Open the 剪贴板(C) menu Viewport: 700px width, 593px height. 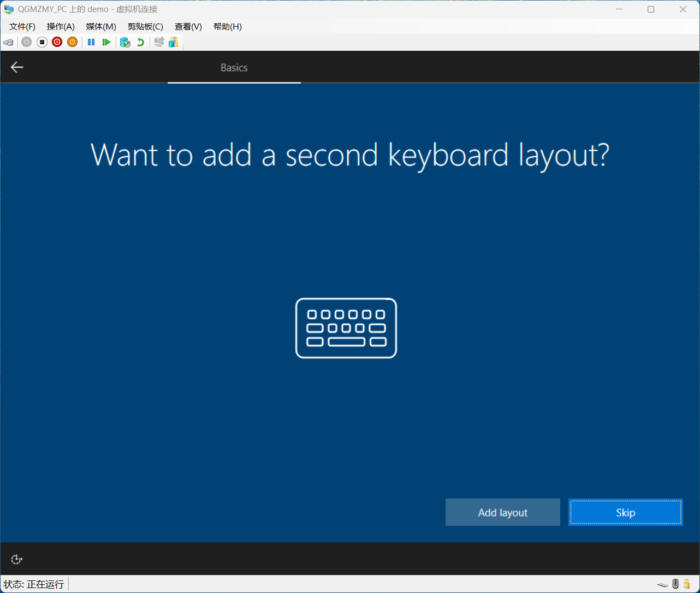tap(145, 27)
